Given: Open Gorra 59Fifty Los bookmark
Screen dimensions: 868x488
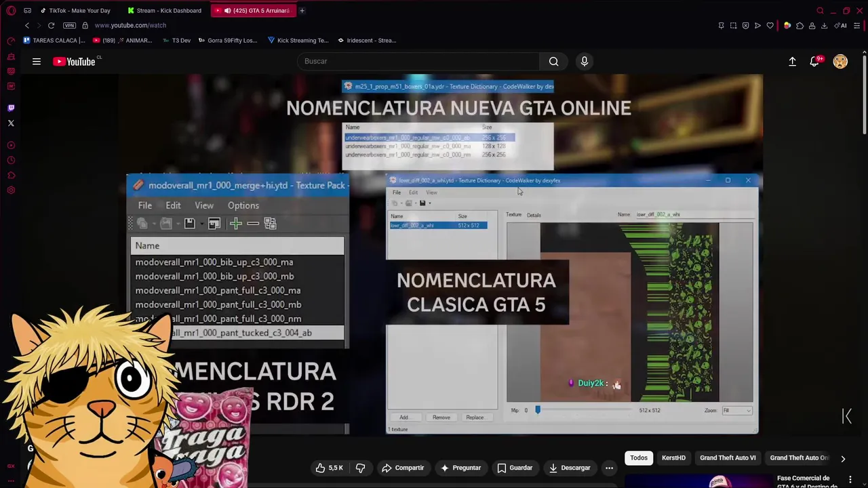Looking at the screenshot, I should coord(228,41).
